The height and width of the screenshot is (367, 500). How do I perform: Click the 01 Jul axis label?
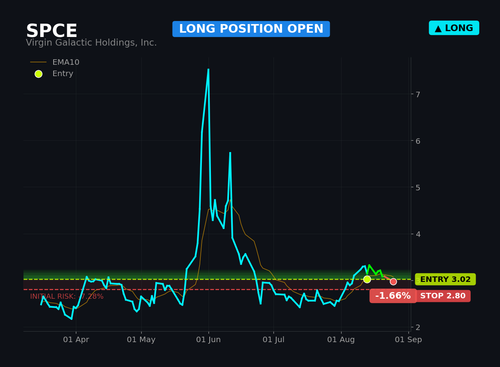pyautogui.click(x=273, y=340)
